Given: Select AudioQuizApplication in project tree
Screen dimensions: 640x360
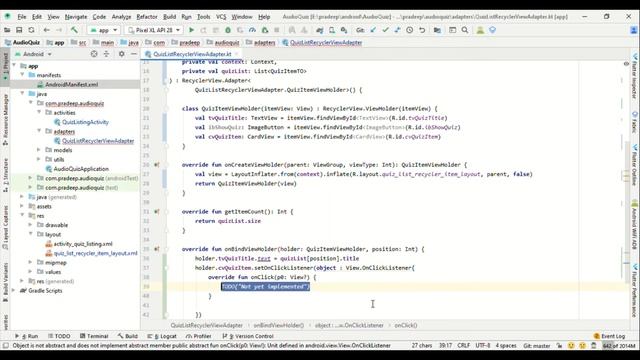Looking at the screenshot, I should tap(81, 169).
